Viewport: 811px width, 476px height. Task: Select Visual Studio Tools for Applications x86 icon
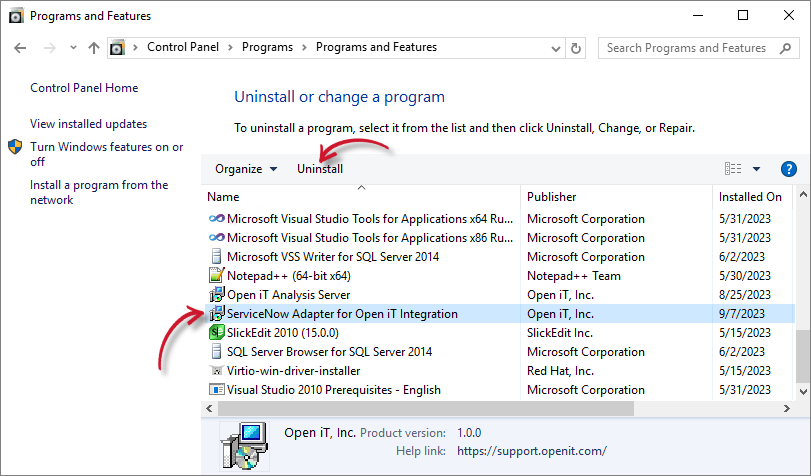click(217, 238)
